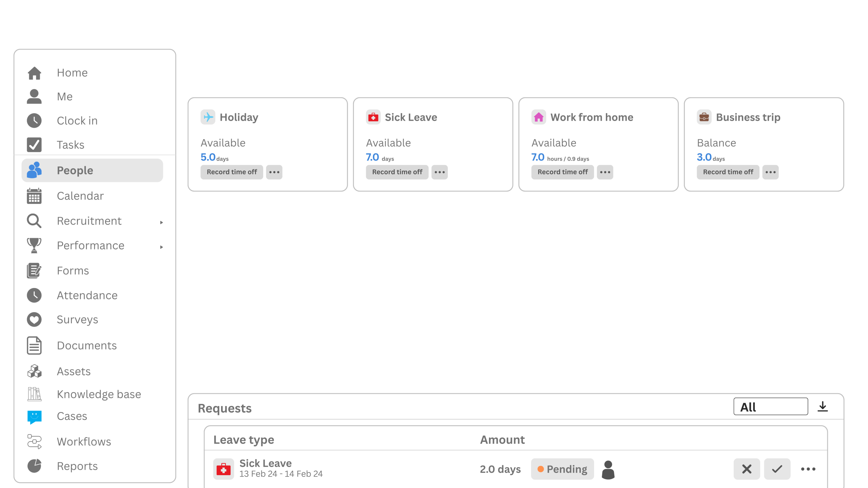This screenshot has width=868, height=488.
Task: Record time off for Work from home
Action: tap(563, 172)
